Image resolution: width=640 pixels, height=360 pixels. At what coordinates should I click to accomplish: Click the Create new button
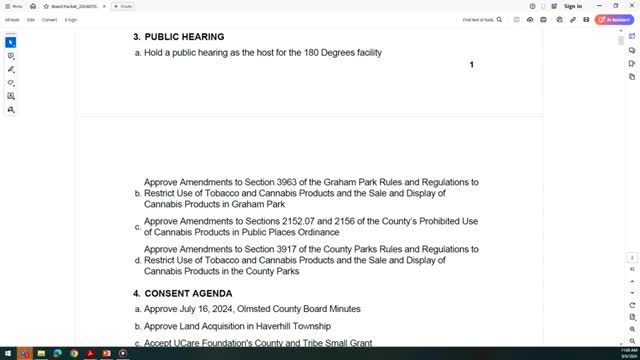pyautogui.click(x=123, y=7)
